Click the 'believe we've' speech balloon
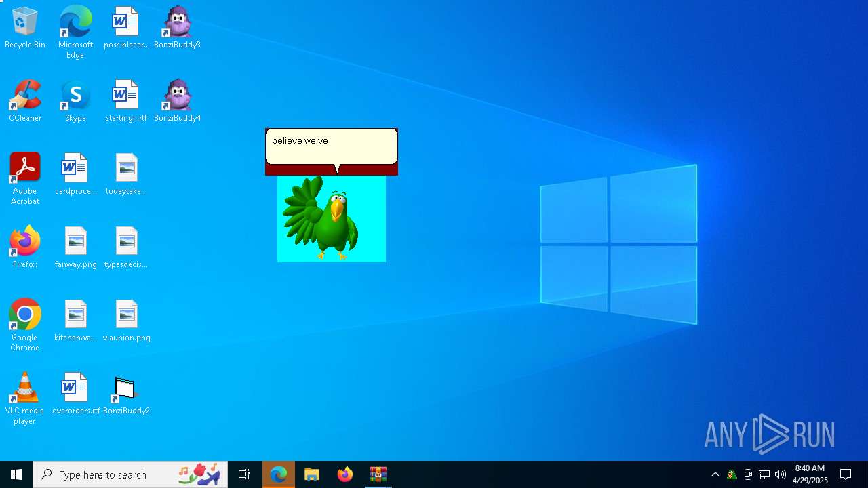This screenshot has width=868, height=488. (331, 146)
